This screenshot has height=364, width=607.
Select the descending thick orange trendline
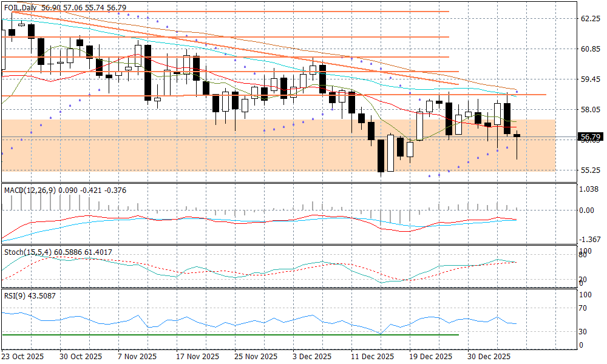(243, 50)
